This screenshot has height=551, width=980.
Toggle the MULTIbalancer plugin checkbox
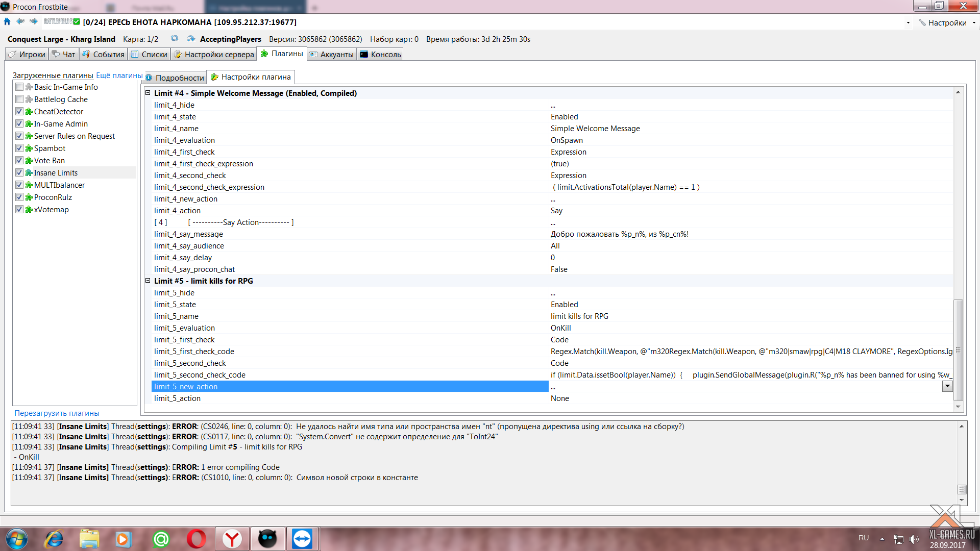[19, 185]
